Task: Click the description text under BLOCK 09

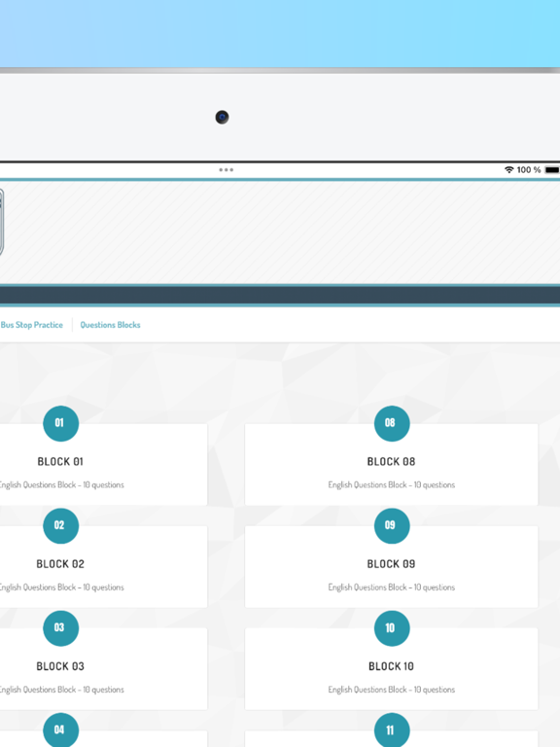Action: (392, 587)
